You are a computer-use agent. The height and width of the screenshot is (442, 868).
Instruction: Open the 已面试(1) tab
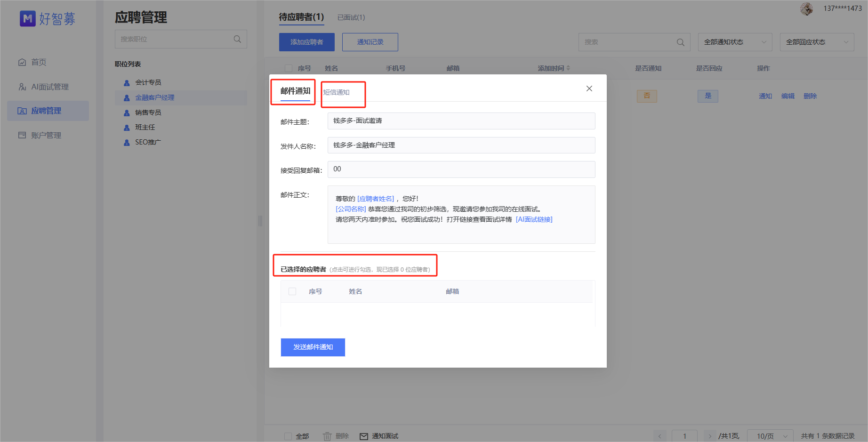coord(351,17)
